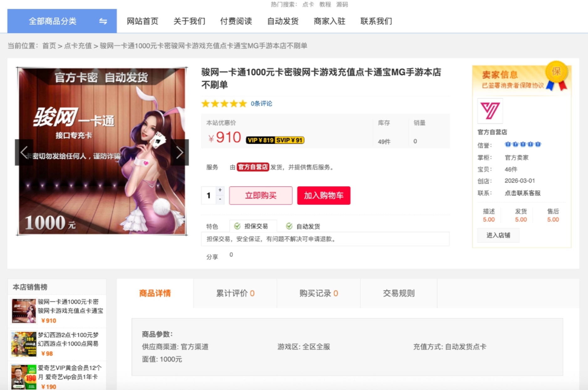Click the 立即购买 button
Screen dimensions: 588x390
[x=260, y=195]
